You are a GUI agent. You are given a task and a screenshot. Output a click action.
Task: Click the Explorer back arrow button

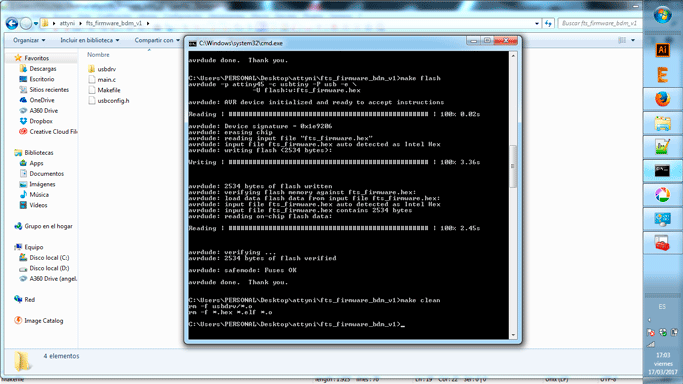[x=12, y=24]
